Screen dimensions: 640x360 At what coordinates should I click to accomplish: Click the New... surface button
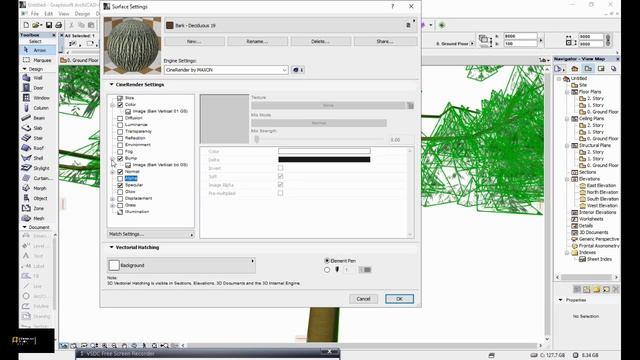click(194, 41)
